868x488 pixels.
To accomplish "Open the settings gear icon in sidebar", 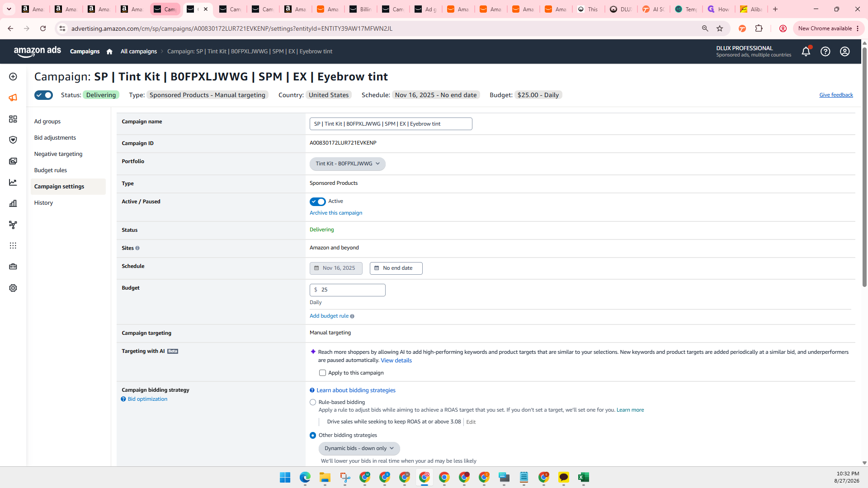I will (x=13, y=288).
